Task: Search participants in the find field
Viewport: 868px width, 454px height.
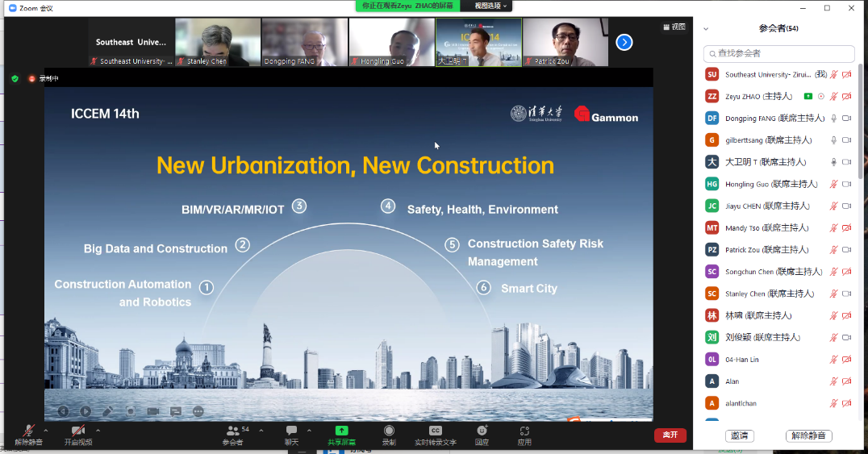Action: (x=779, y=54)
